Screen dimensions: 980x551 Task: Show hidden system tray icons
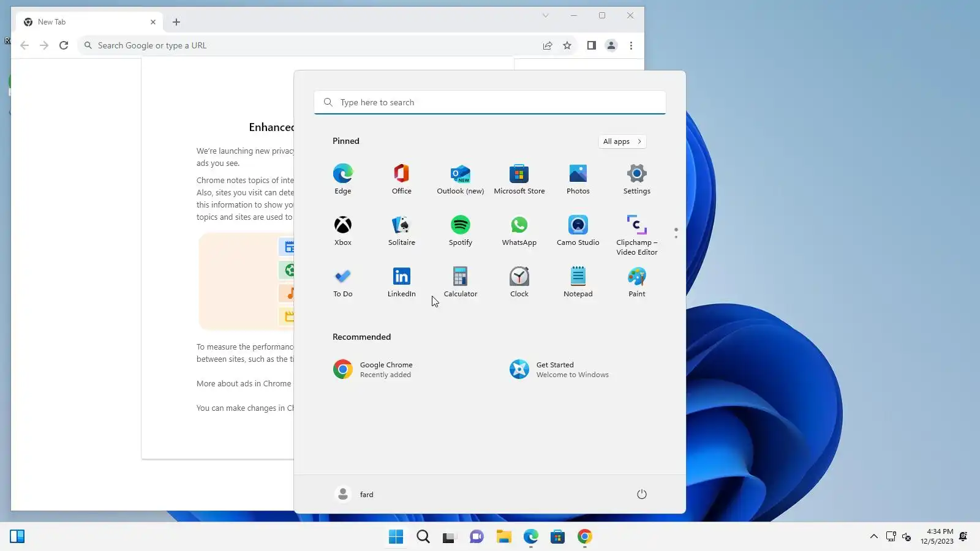(874, 537)
